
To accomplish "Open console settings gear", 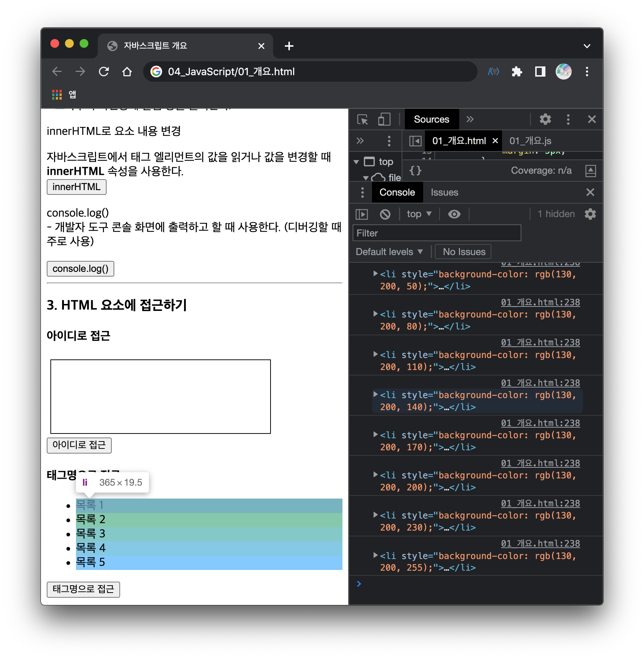I will 590,214.
